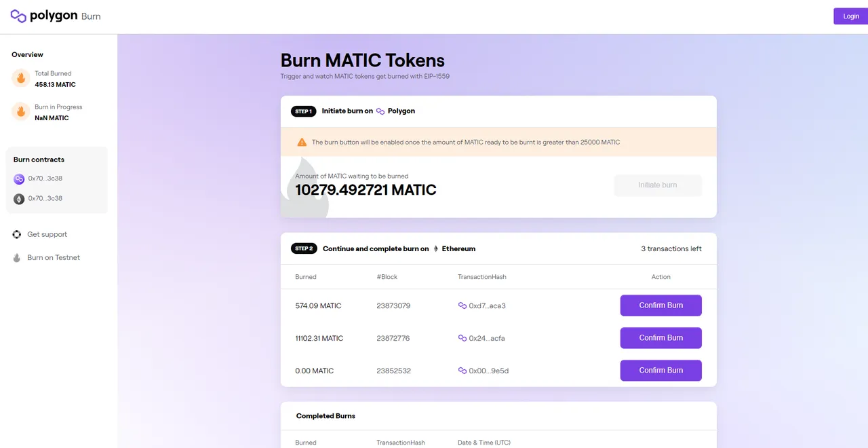Click the STEP 2 badge
This screenshot has width=868, height=448.
(304, 248)
